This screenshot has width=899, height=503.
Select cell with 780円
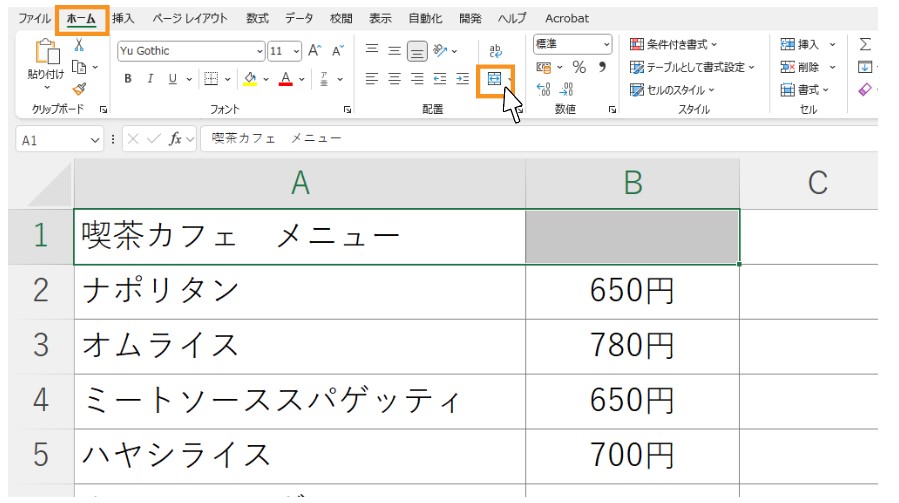point(632,345)
